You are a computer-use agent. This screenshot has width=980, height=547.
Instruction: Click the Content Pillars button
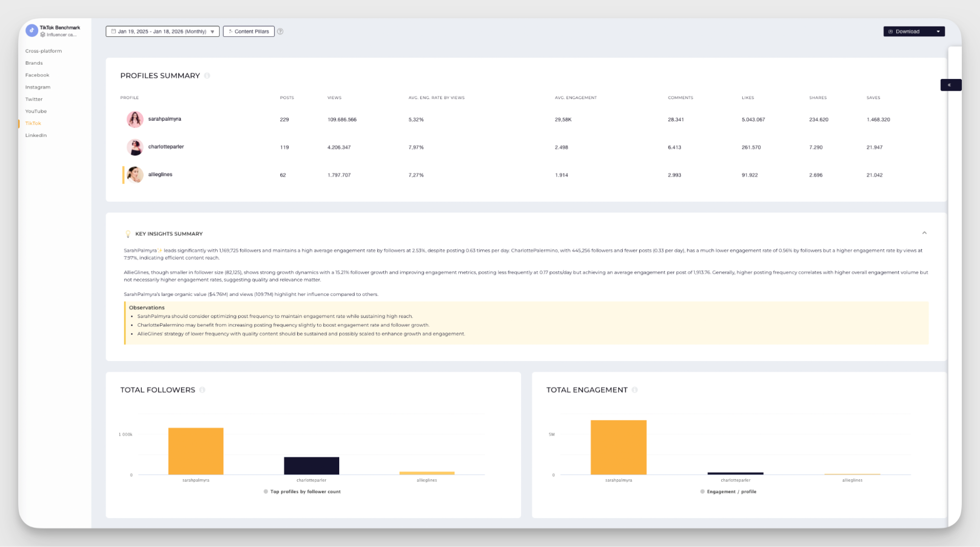249,31
